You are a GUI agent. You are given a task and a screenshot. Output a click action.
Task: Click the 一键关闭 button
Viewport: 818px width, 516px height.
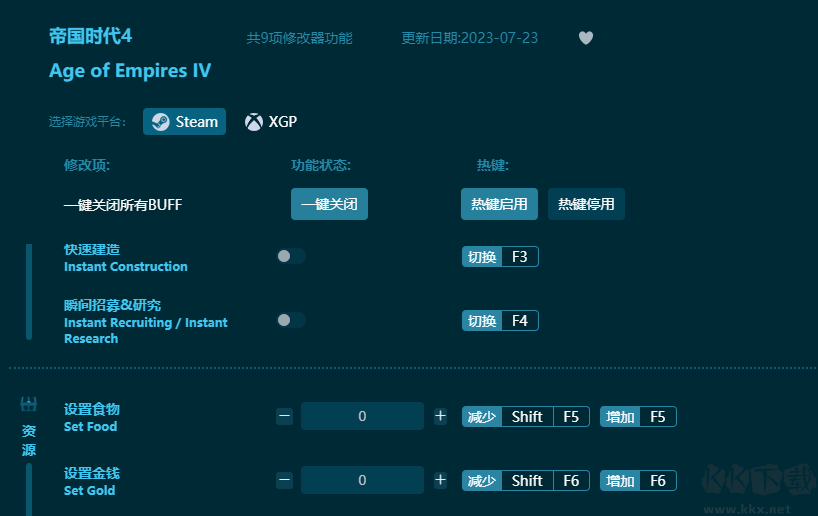click(x=329, y=204)
